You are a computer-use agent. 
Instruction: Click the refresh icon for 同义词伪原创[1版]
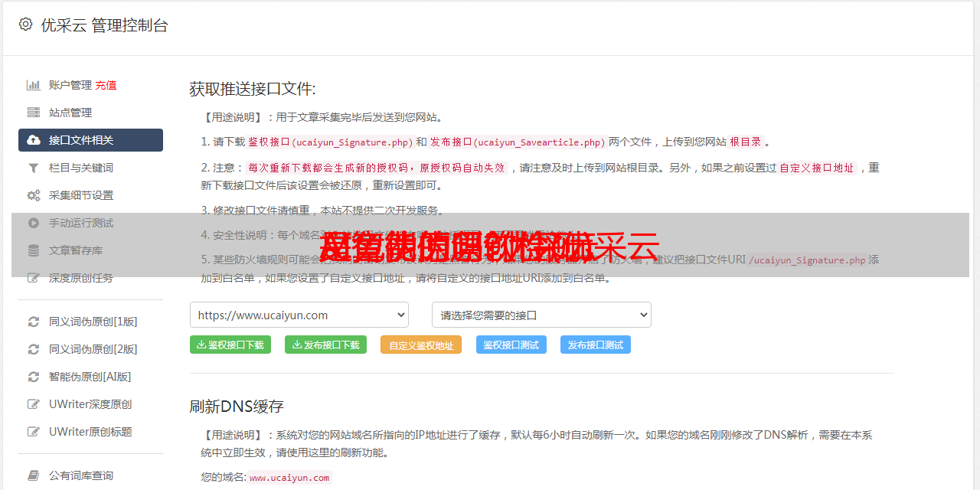click(34, 322)
